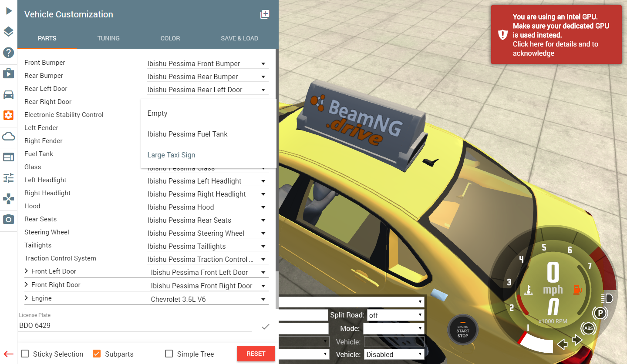This screenshot has width=627, height=364.
Task: Uncheck the Subparts checkbox
Action: click(x=97, y=354)
